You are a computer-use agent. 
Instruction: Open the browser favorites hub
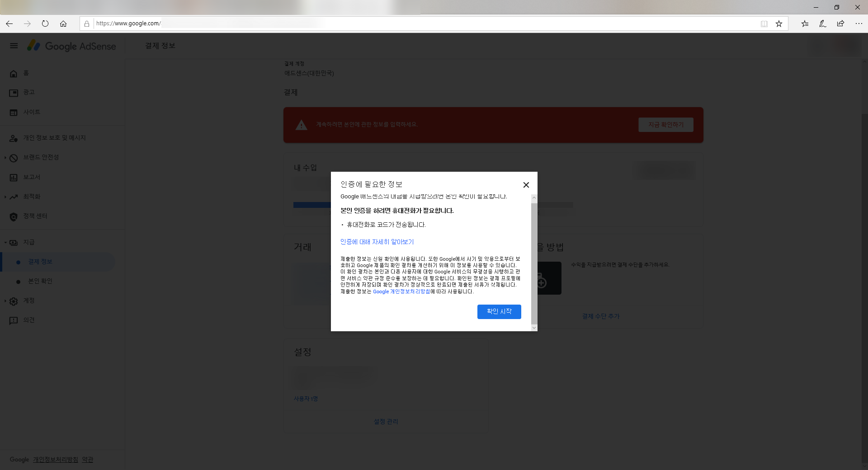pos(805,23)
